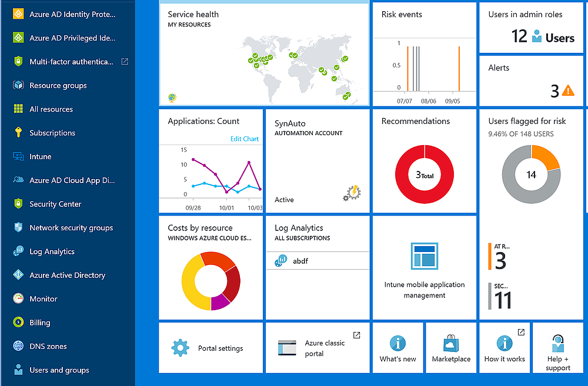Click the 9.46% OF 148 USERS text
The height and width of the screenshot is (386, 588).
[x=521, y=134]
